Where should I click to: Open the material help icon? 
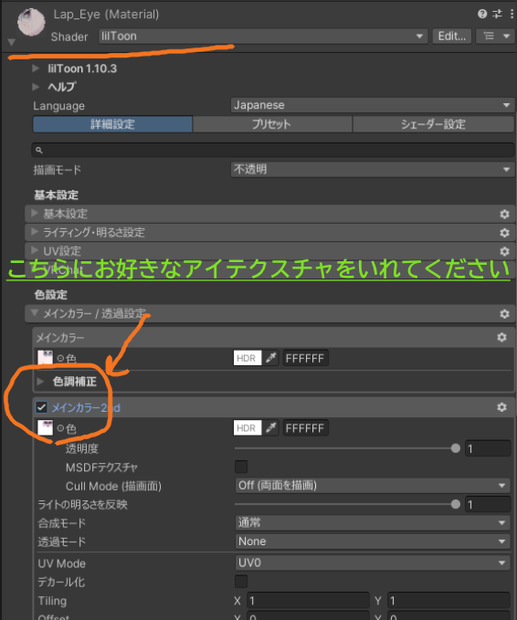482,14
